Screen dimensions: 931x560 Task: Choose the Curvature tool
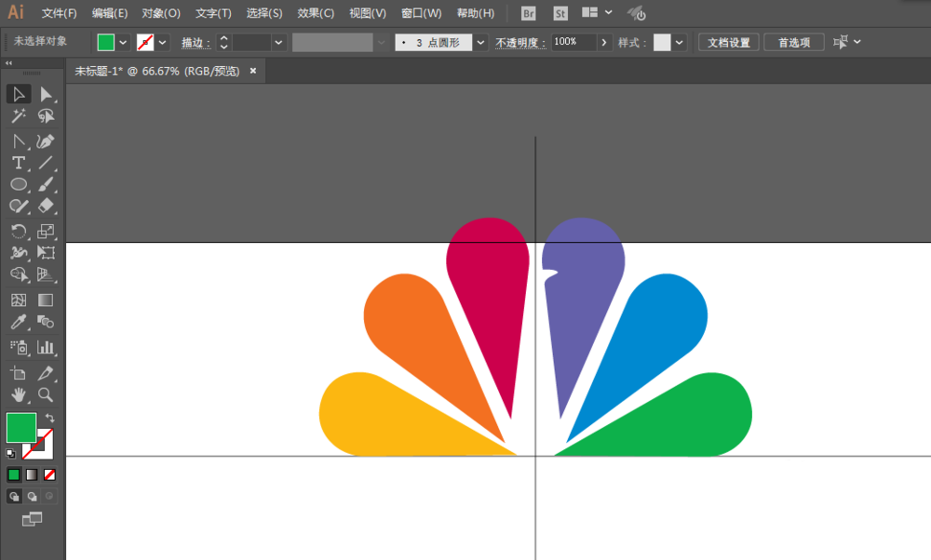tap(46, 141)
